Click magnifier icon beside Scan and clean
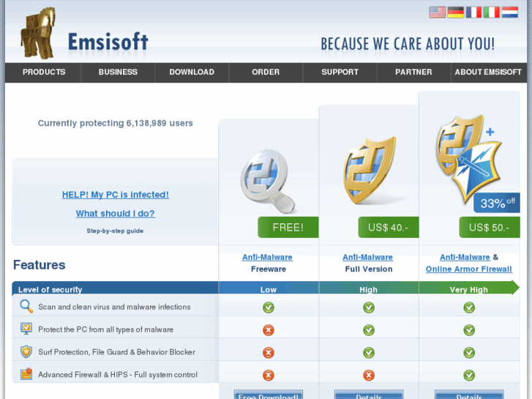 (x=26, y=306)
